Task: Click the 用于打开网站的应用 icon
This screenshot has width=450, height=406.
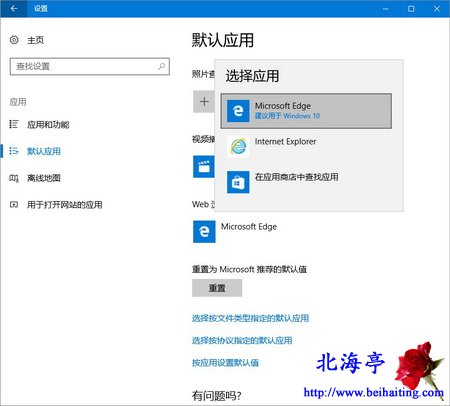Action: click(x=14, y=204)
